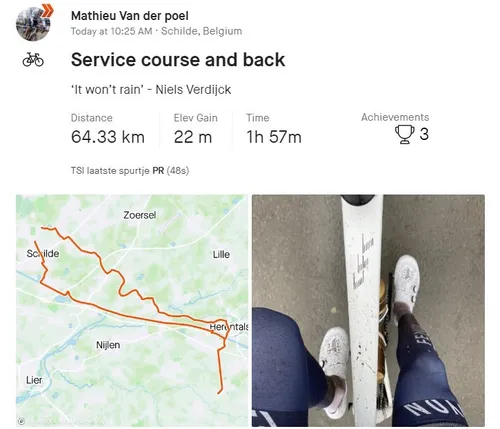Open the bike and shoes photo

point(368,310)
